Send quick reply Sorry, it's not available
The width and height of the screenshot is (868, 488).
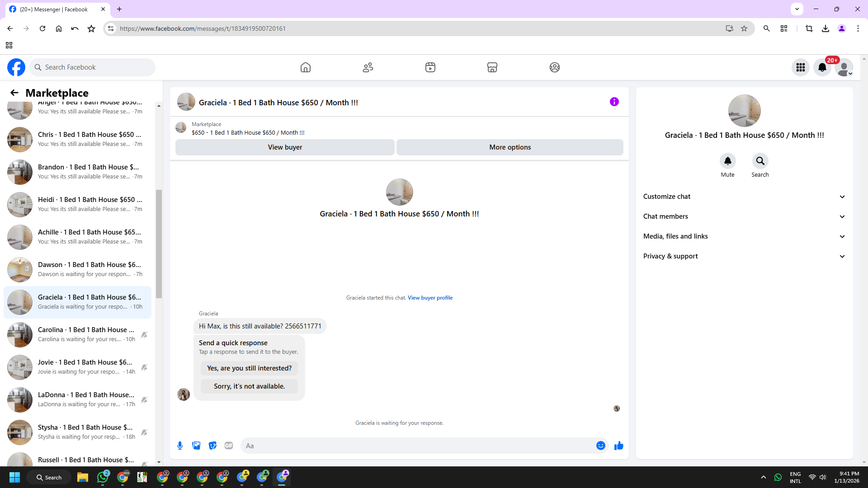(249, 386)
